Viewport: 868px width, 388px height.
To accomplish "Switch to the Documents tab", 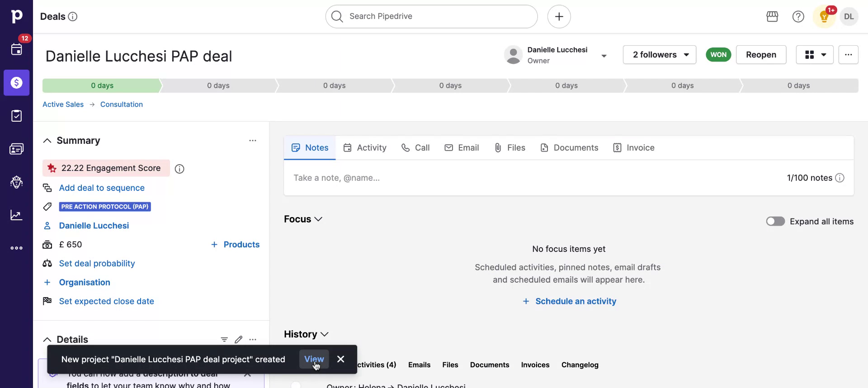I will point(569,148).
